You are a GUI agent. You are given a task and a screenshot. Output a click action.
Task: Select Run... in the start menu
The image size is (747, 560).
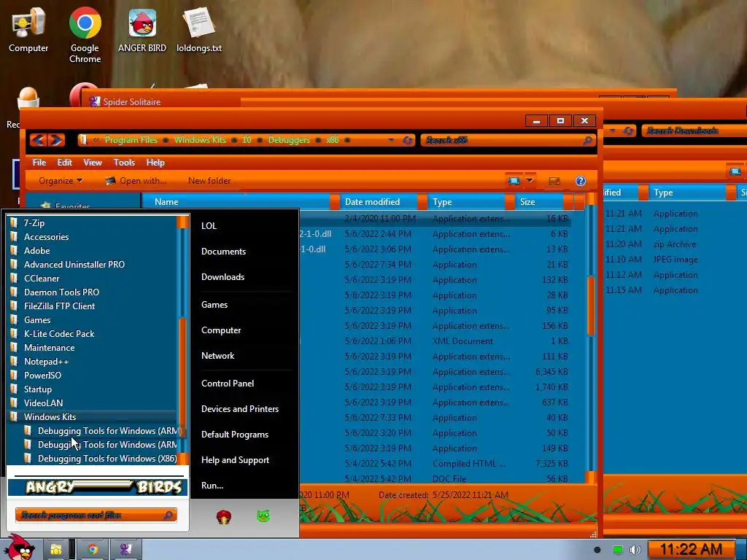point(212,486)
